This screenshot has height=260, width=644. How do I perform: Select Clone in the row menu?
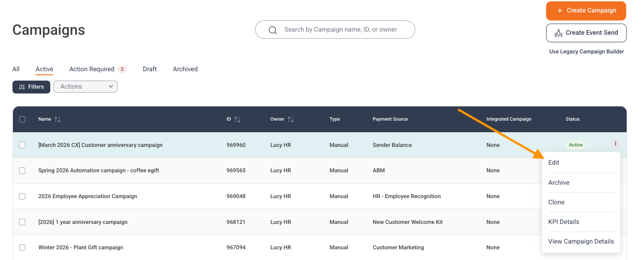point(556,202)
